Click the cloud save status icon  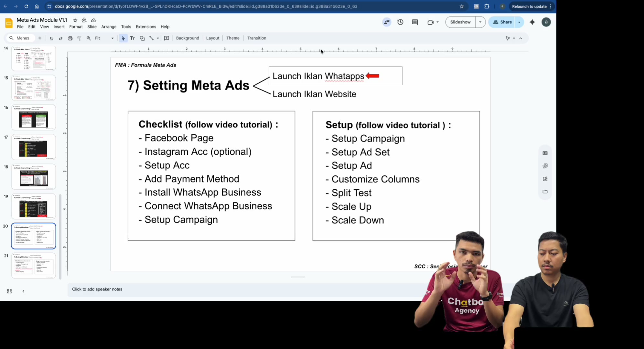94,20
